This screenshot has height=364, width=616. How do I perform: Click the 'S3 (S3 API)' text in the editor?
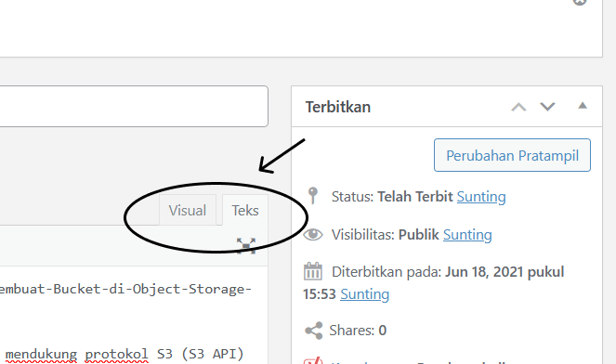pyautogui.click(x=201, y=354)
